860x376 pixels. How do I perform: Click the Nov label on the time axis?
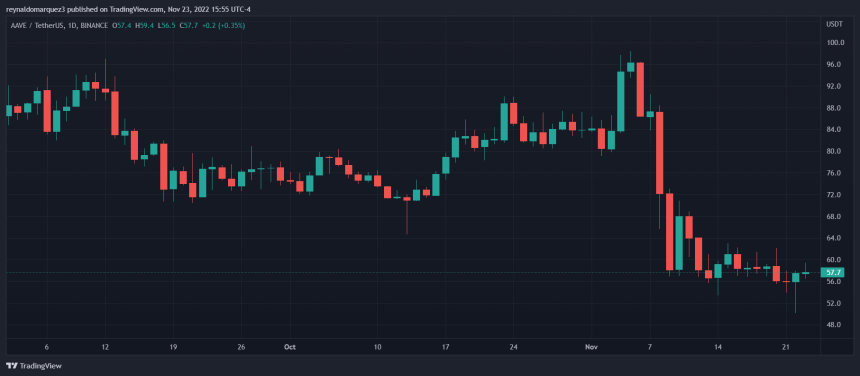(x=590, y=347)
